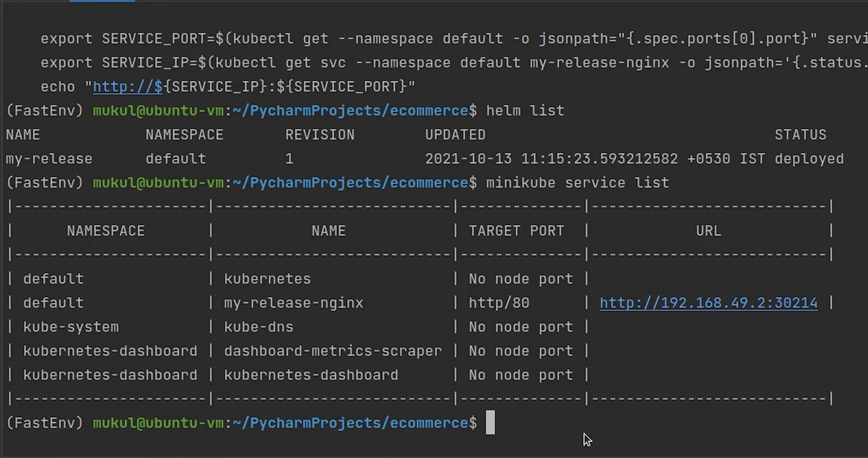Open the http://192.168.49.2:30214 service URL link
Screen dimensions: 868x458
click(708, 303)
